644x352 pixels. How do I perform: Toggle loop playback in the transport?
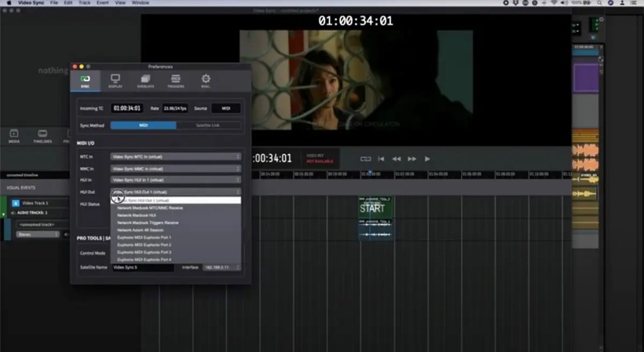pos(365,159)
